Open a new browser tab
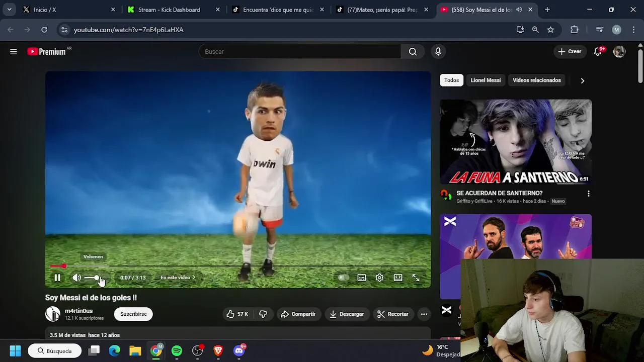The width and height of the screenshot is (644, 362). [547, 10]
